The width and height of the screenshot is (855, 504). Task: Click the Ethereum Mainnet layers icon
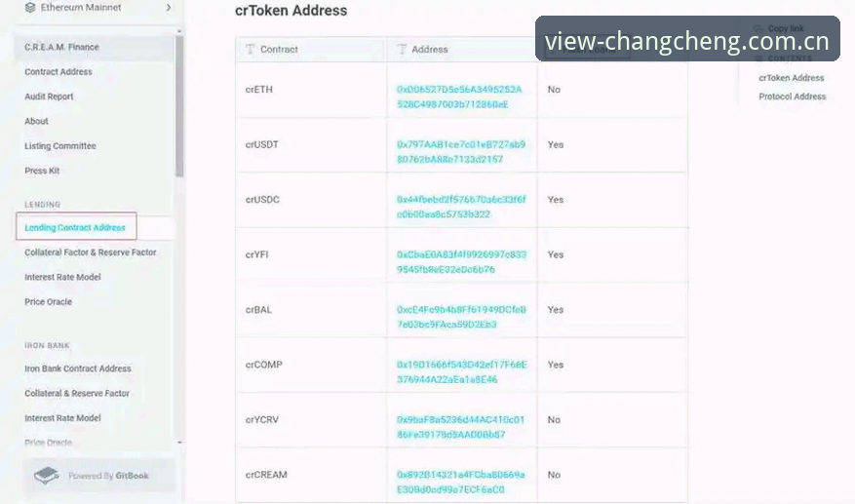click(30, 7)
